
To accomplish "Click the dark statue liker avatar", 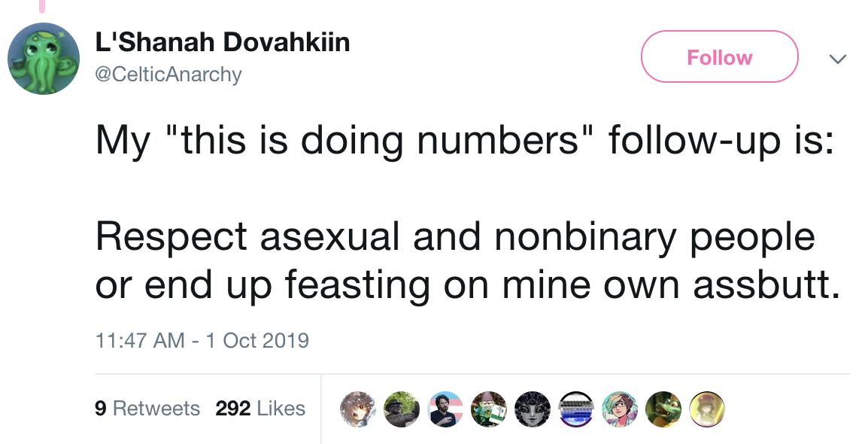I will [x=402, y=409].
